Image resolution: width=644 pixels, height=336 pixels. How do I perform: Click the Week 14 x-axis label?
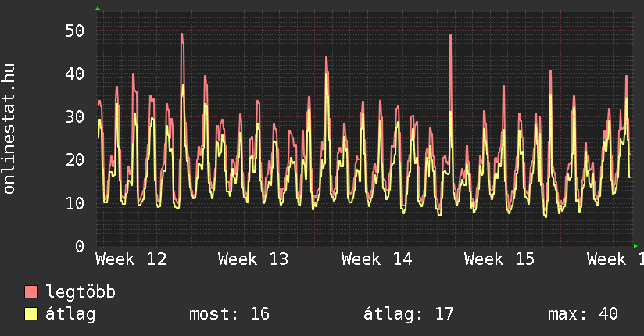click(x=377, y=259)
